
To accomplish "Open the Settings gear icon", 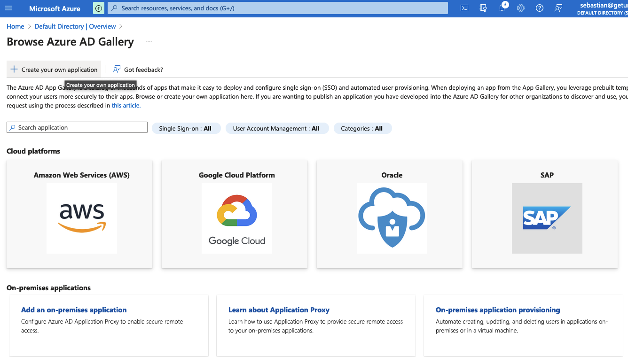I will point(520,8).
